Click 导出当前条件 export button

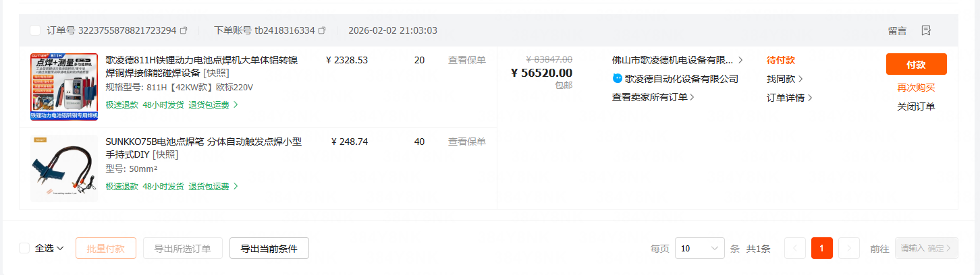tap(269, 248)
